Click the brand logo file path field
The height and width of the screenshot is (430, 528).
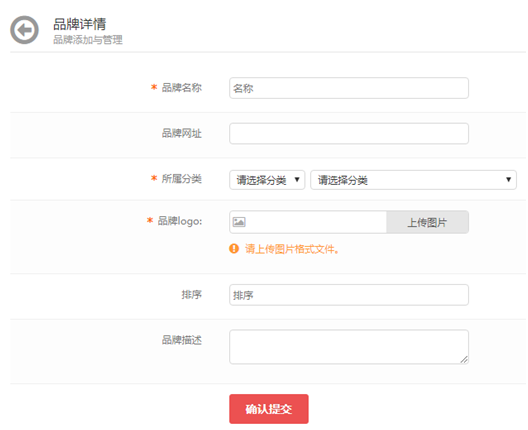[x=308, y=222]
